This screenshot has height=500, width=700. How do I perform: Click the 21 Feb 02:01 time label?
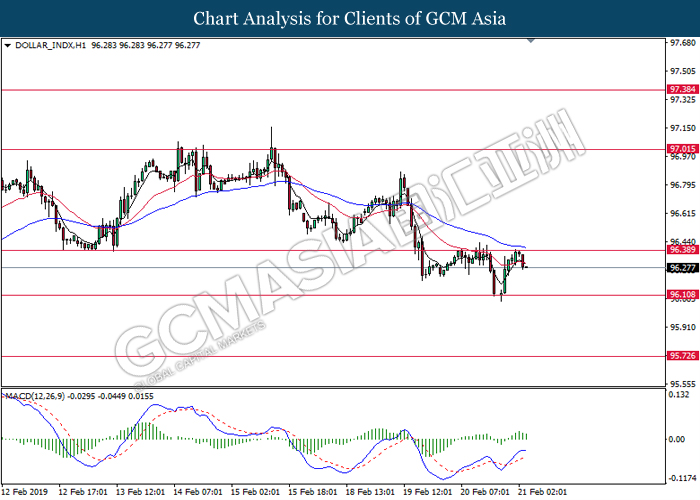542,492
